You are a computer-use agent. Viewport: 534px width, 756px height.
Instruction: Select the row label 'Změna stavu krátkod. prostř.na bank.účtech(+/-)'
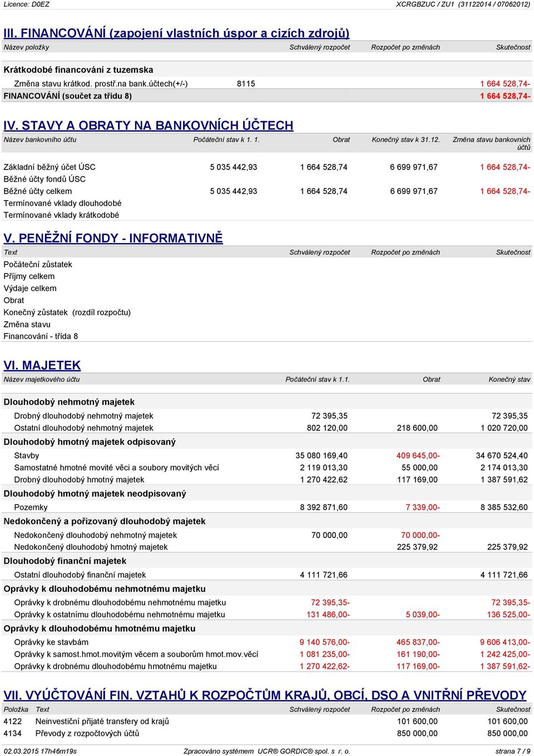coord(101,84)
